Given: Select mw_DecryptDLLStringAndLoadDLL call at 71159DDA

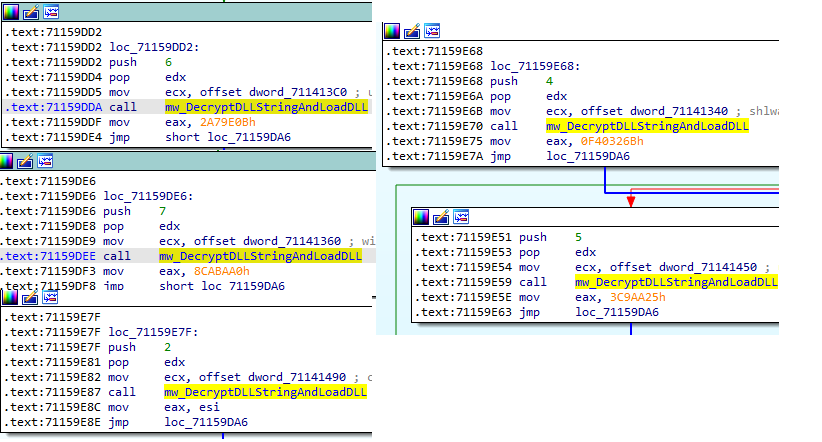Looking at the screenshot, I should 266,107.
